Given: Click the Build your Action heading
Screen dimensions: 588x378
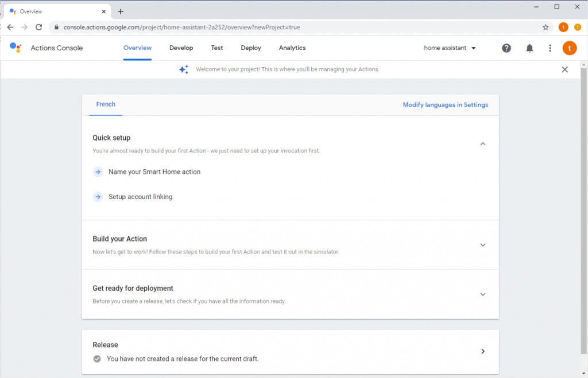Looking at the screenshot, I should coord(119,239).
